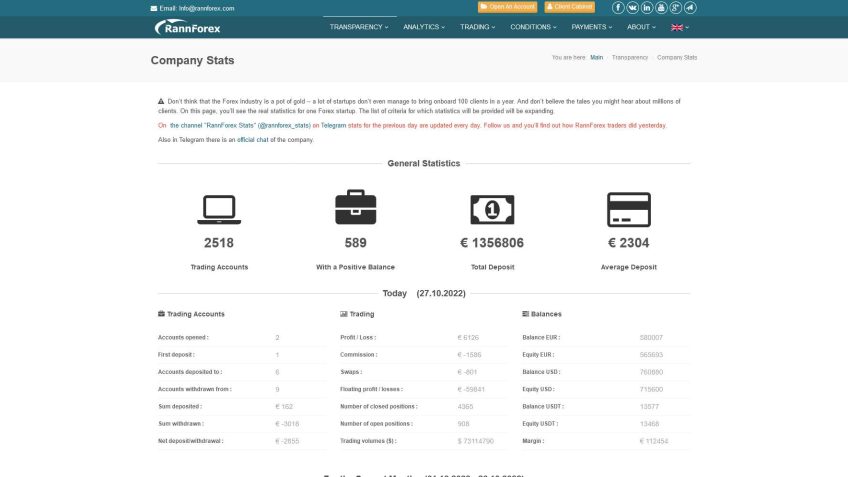Open the LinkedIn social icon
848x477 pixels.
pyautogui.click(x=647, y=8)
